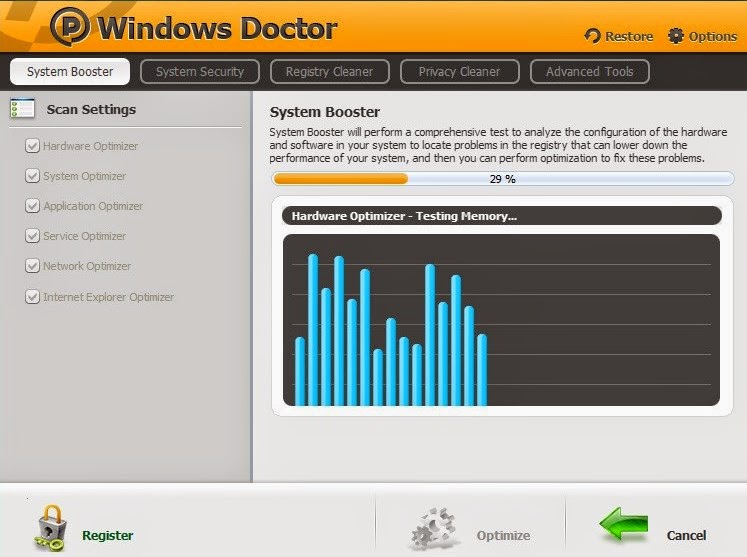Click the Restore arrow icon
This screenshot has height=557, width=747.
pos(593,36)
